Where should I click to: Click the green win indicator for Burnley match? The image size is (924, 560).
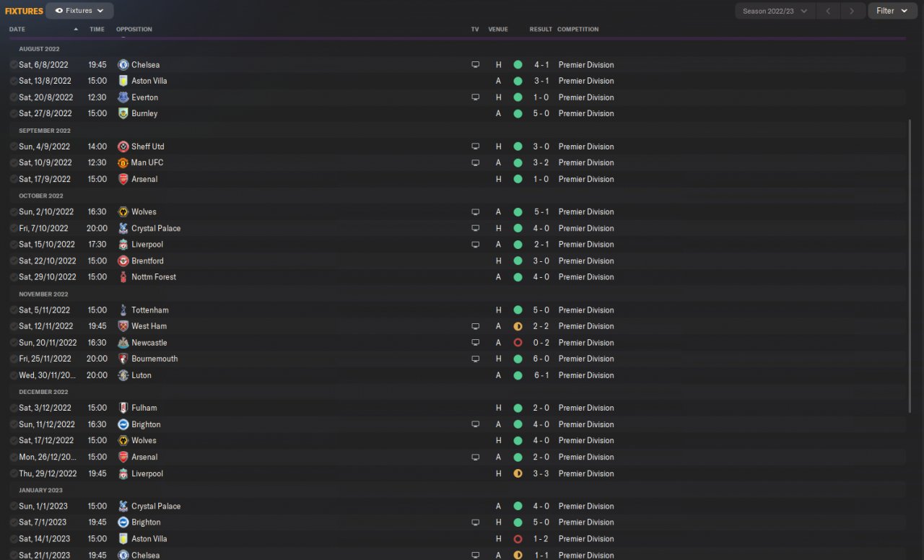pyautogui.click(x=518, y=114)
